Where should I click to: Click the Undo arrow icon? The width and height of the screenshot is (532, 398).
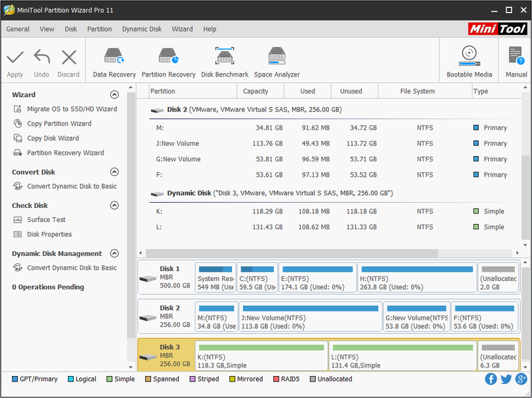pyautogui.click(x=42, y=56)
